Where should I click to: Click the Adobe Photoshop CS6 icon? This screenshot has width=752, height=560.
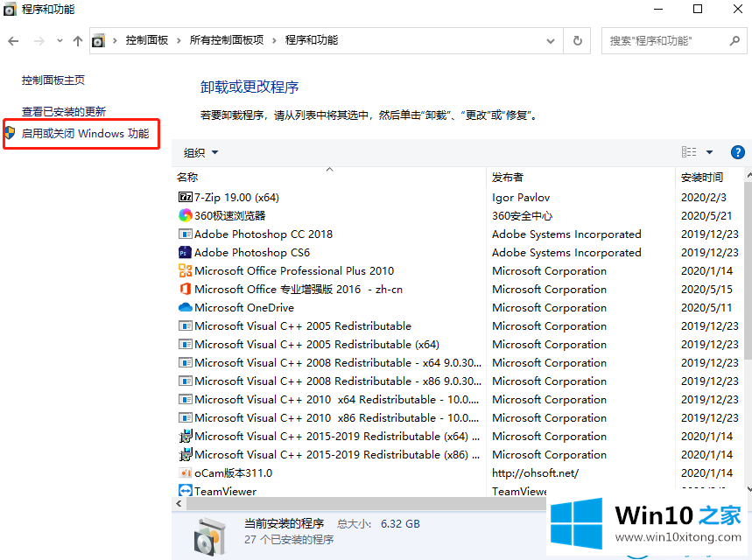click(x=185, y=252)
